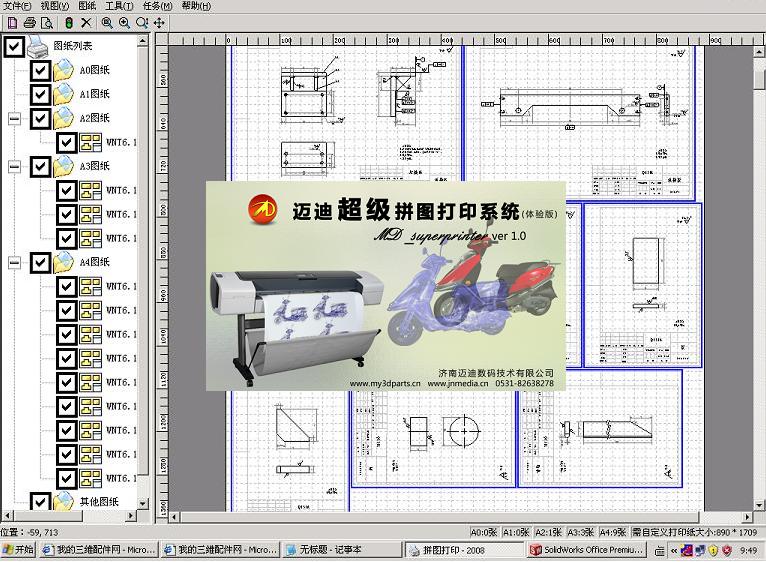The width and height of the screenshot is (766, 562).
Task: Open the 工具(T) menu
Action: 119,6
